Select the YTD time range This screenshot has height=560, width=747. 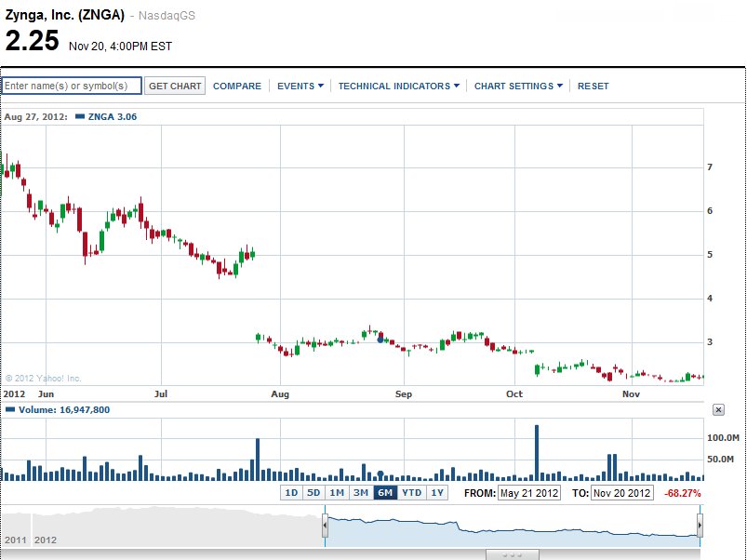(x=411, y=493)
